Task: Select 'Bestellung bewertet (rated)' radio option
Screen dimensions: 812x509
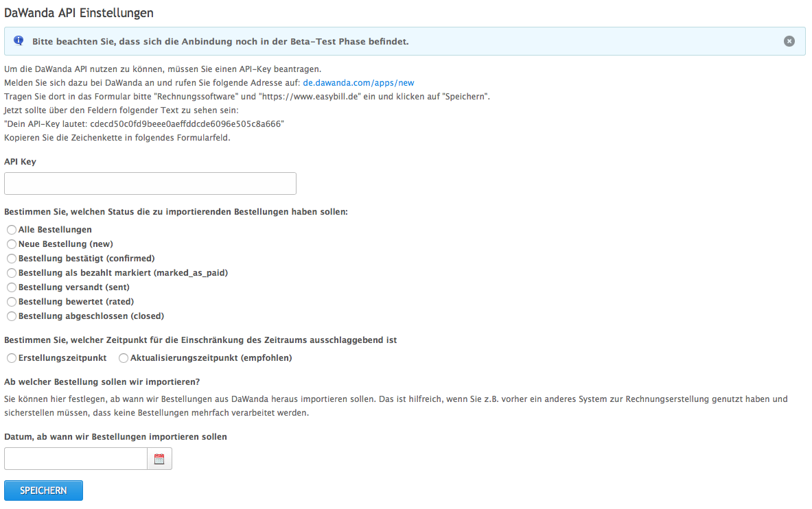Action: [12, 302]
